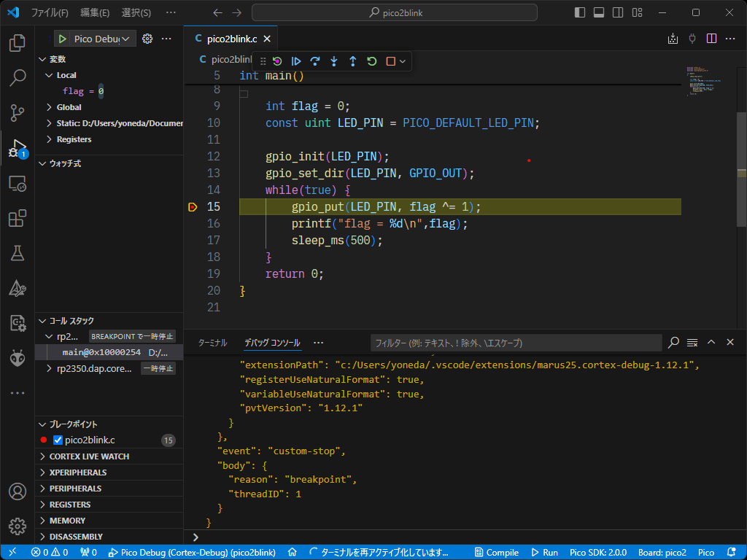Click Compile in the status bar
747x560 pixels.
point(496,553)
